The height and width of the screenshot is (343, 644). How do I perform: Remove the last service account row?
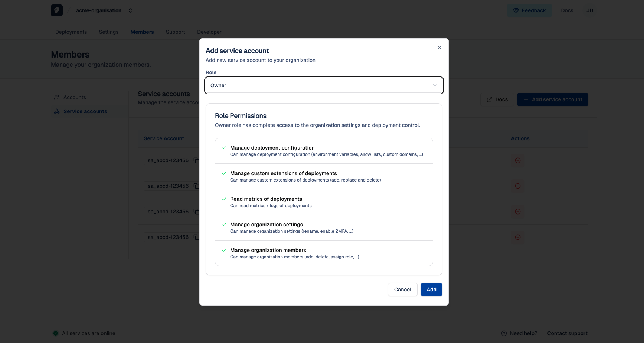click(517, 237)
